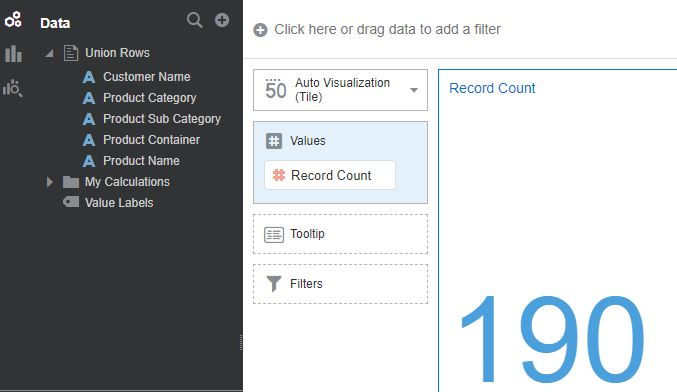Click the Tile visualization 50 icon

pyautogui.click(x=275, y=89)
